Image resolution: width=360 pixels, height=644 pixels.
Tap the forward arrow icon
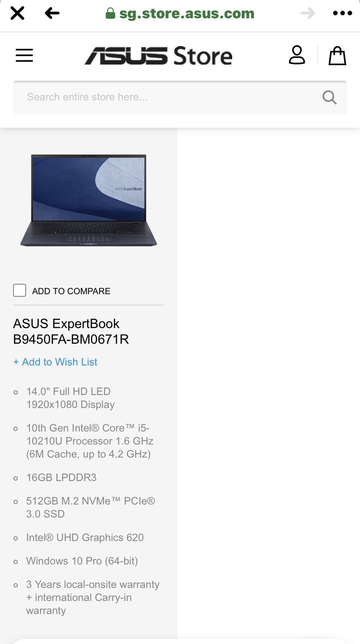click(x=308, y=13)
